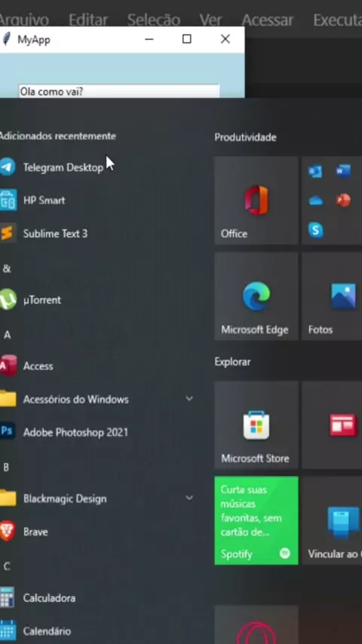The image size is (362, 644).
Task: Open the Executar menu
Action: coord(337,20)
